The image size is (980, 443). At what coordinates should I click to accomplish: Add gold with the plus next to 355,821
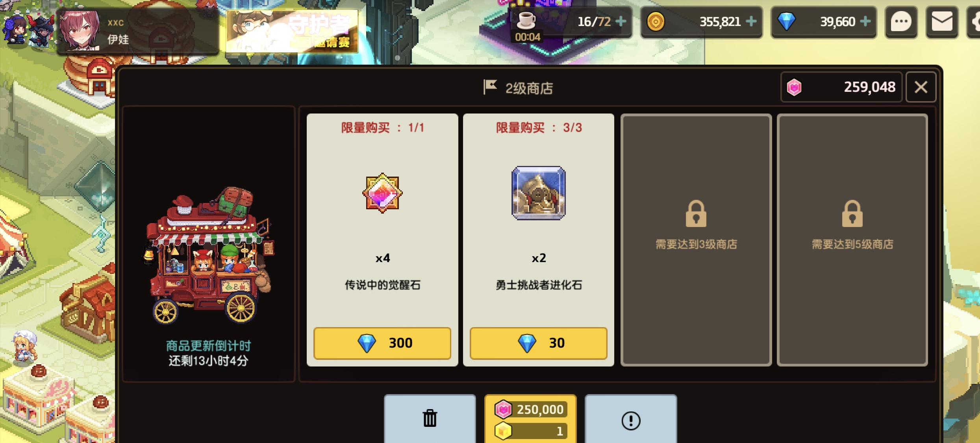tap(751, 21)
